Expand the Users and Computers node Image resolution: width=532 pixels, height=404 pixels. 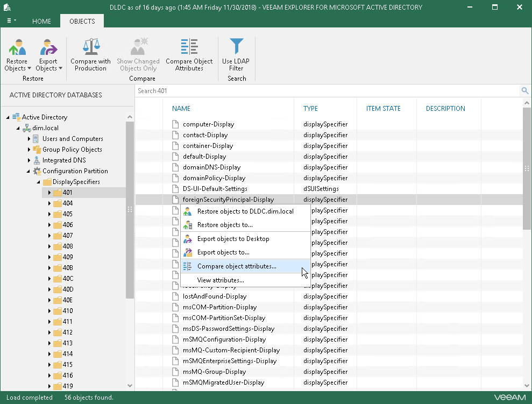pos(29,139)
